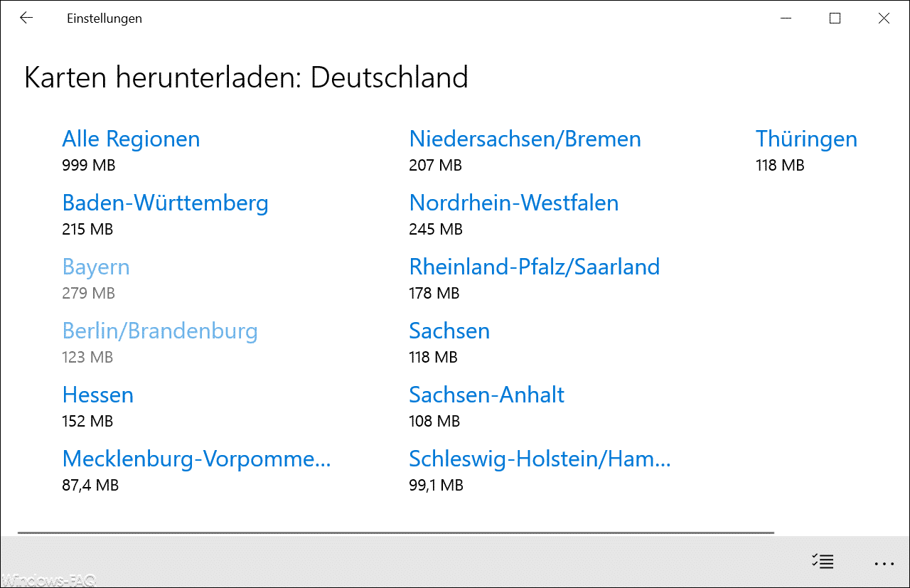Image resolution: width=910 pixels, height=588 pixels.
Task: Go back with the arrow icon
Action: [x=26, y=18]
